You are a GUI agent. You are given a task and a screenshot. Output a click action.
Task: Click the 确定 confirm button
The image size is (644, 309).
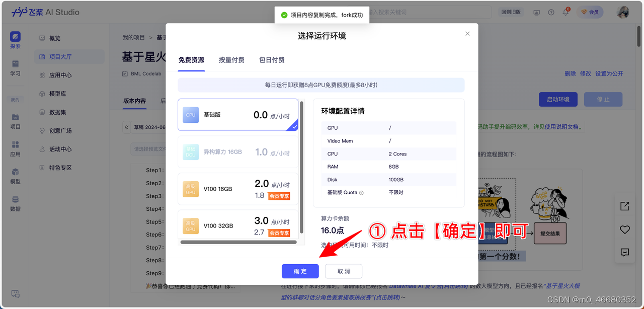(300, 271)
